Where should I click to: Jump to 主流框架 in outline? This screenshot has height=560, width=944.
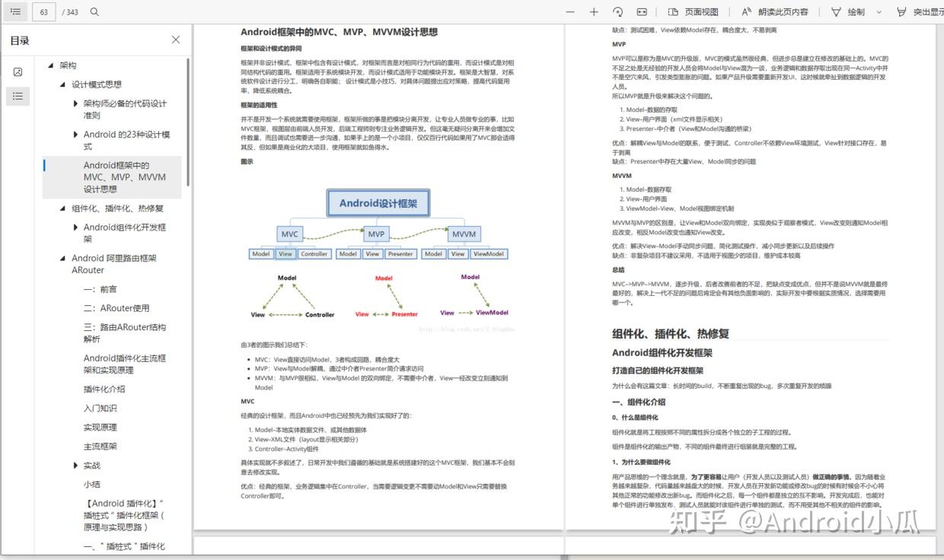point(100,447)
